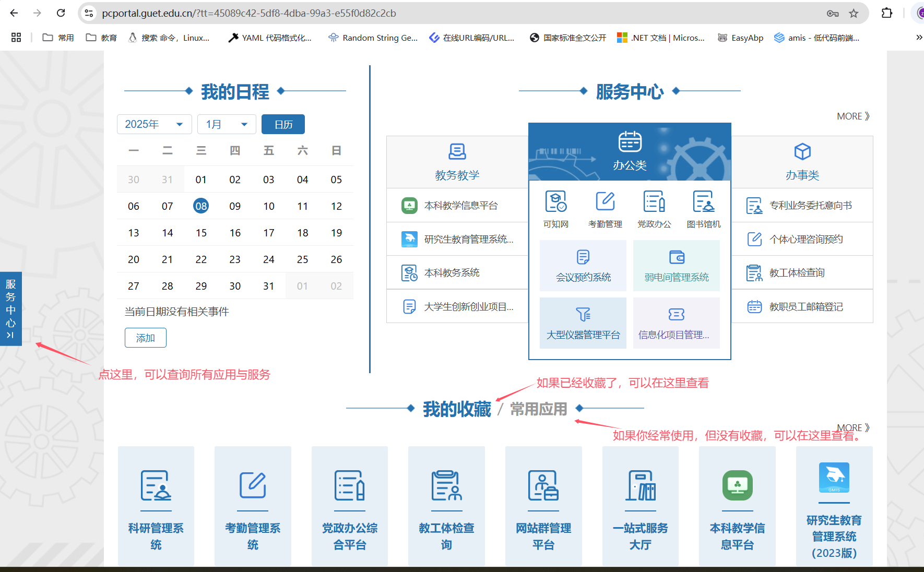924x572 pixels.
Task: Click the 日历 button
Action: click(283, 124)
